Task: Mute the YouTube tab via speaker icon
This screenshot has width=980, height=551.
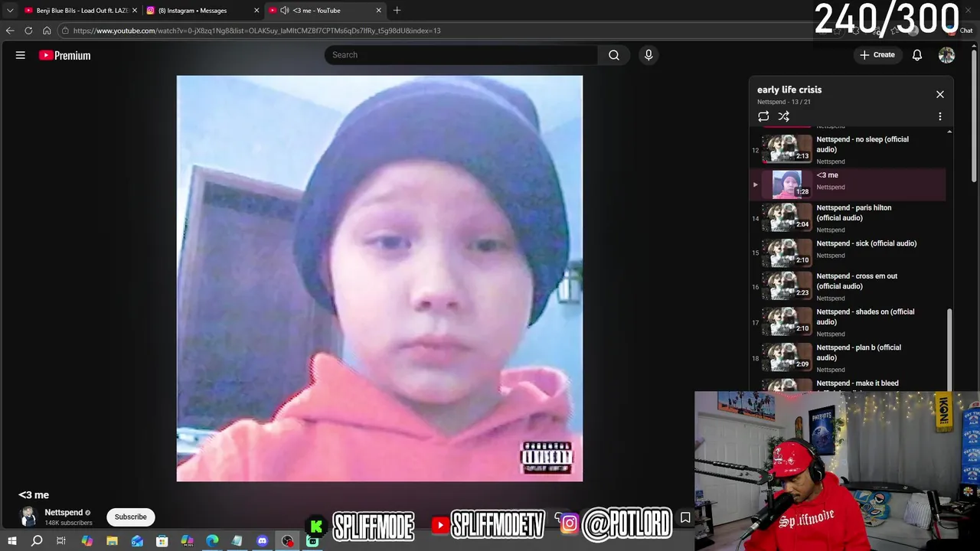Action: (285, 11)
